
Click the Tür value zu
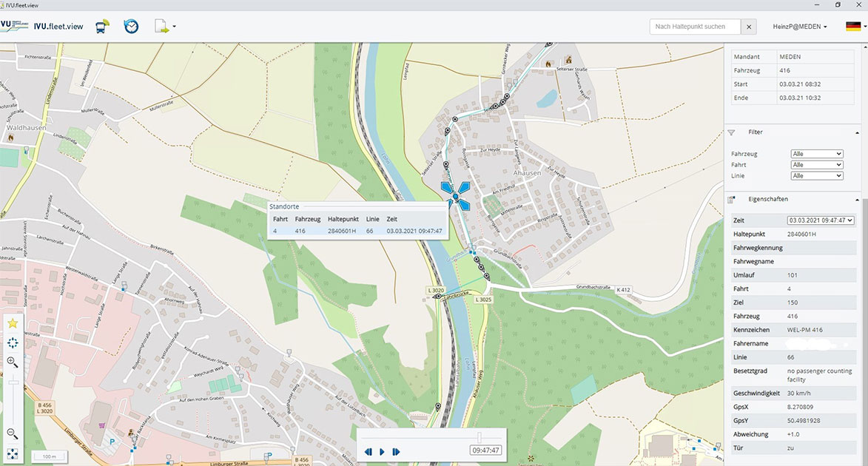pyautogui.click(x=790, y=448)
